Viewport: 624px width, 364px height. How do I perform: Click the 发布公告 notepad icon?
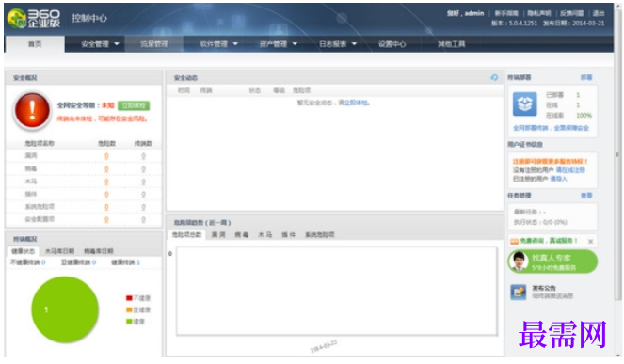519,292
